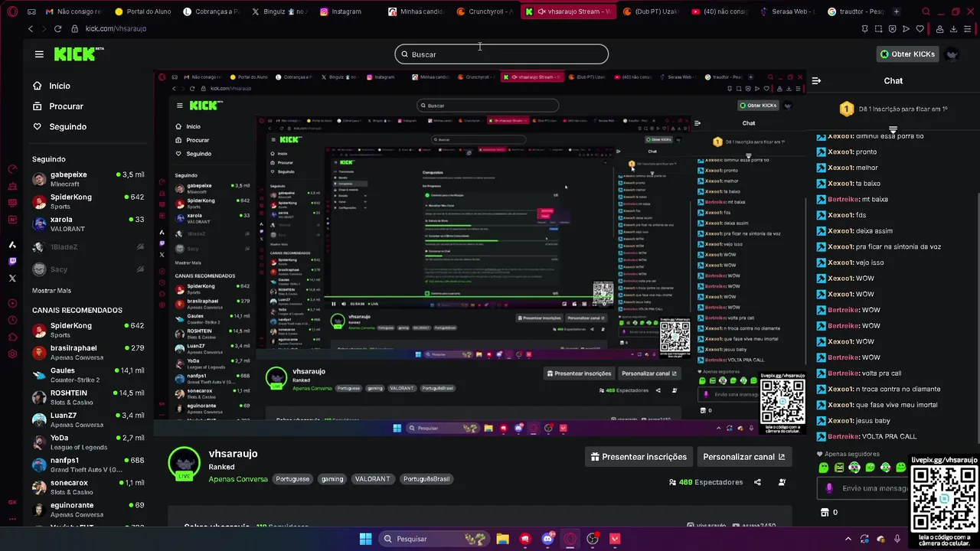
Task: Open Valorant icon on the taskbar
Action: tap(615, 539)
